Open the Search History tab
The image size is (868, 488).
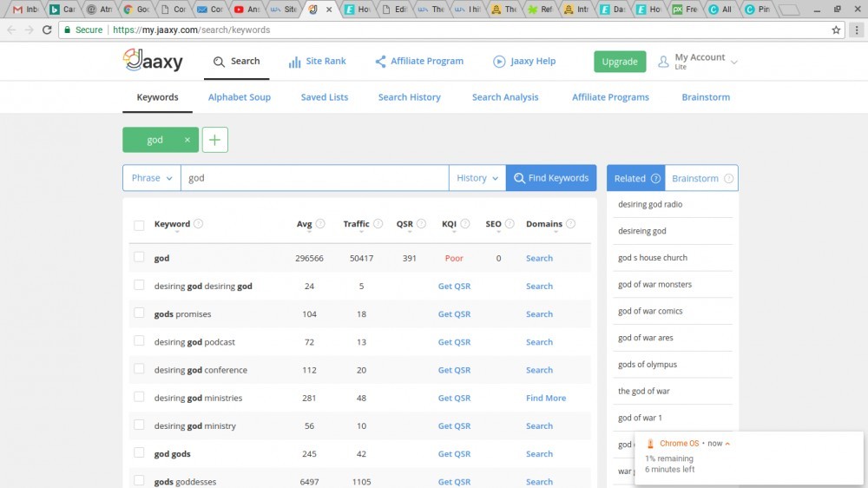[x=409, y=97]
